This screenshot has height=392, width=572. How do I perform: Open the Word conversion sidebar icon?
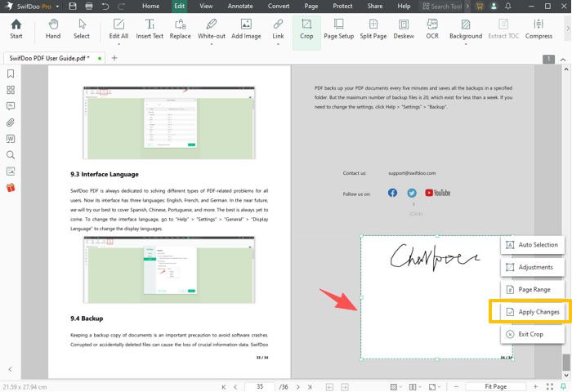11,139
